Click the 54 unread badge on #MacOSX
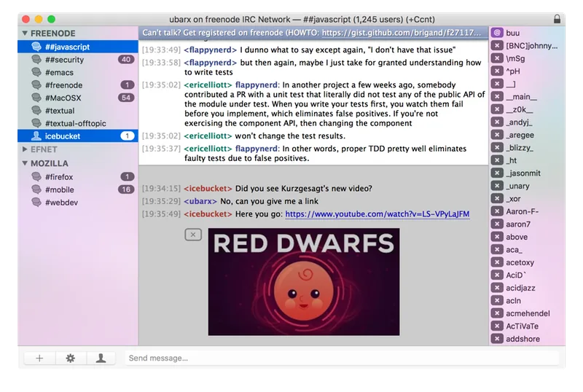The image size is (583, 392). pyautogui.click(x=126, y=98)
